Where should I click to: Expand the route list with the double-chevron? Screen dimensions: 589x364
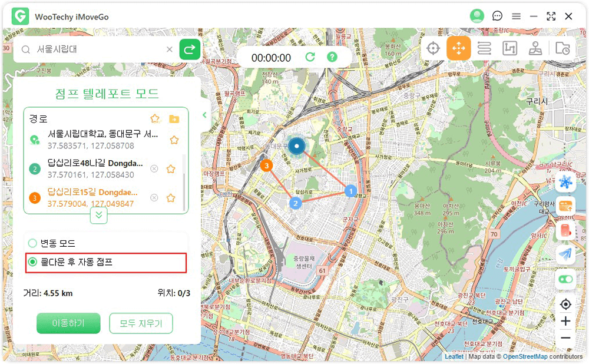[x=98, y=216]
